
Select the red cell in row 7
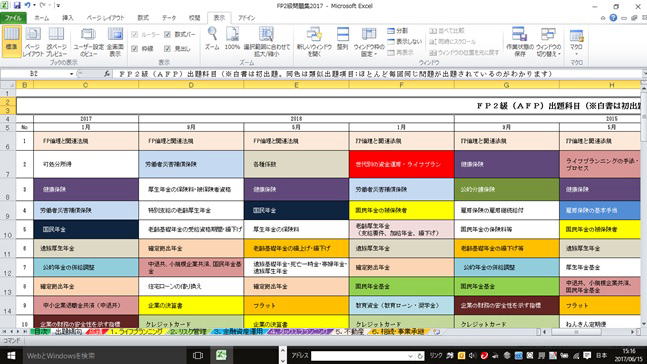(401, 164)
